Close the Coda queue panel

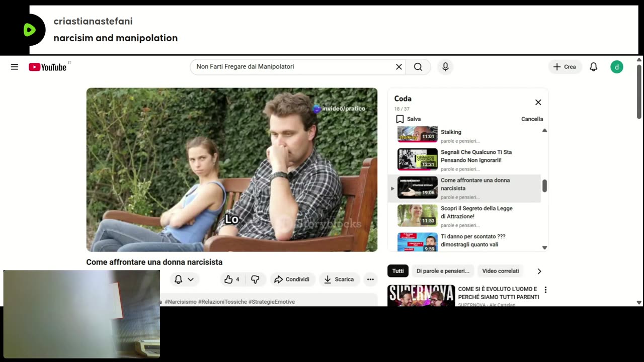(x=538, y=103)
